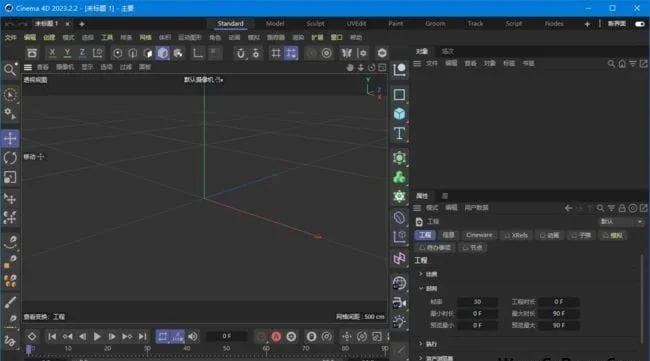Go to start of animation

(52, 337)
